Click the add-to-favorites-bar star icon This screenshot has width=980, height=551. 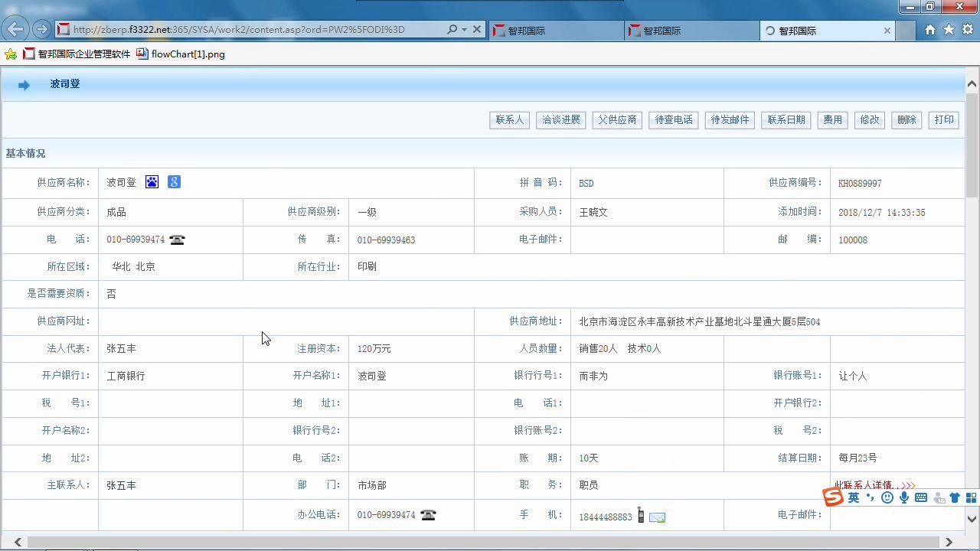click(x=11, y=54)
